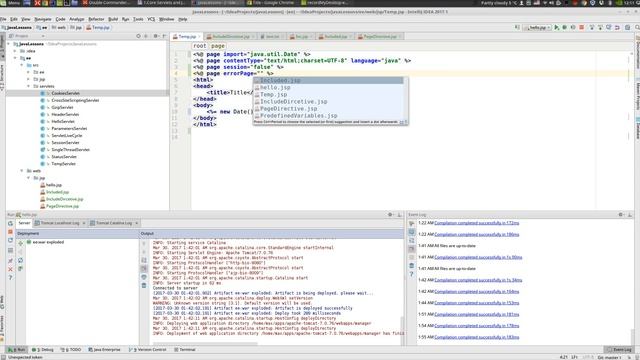The height and width of the screenshot is (360, 640).
Task: Clear all trash icon in Event Log
Action: pyautogui.click(x=411, y=266)
